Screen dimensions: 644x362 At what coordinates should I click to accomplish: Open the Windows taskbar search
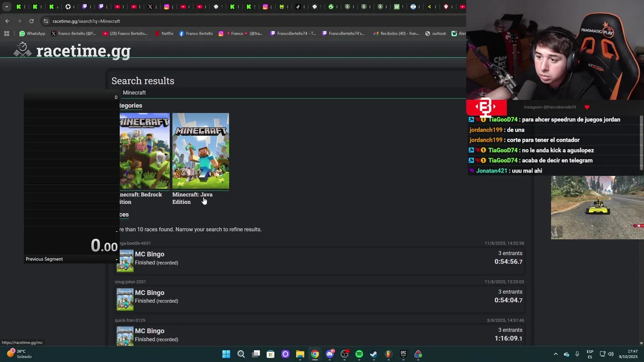(241, 354)
